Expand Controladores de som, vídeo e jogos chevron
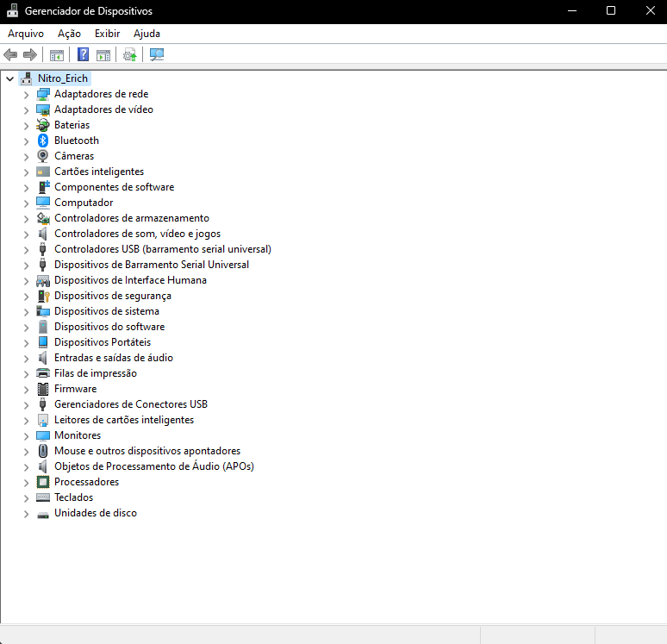Screen dimensions: 667x644 [27, 234]
